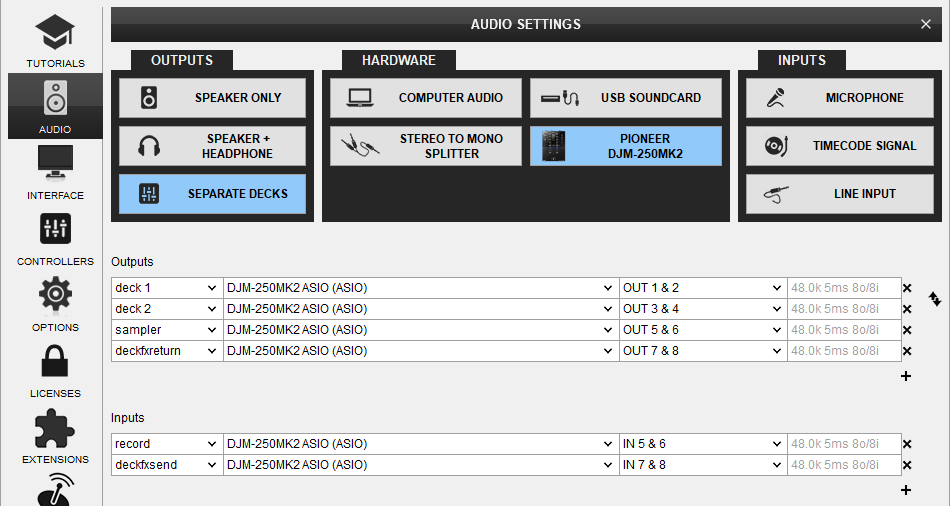950x506 pixels.
Task: Remove the sampler output row
Action: [x=907, y=330]
